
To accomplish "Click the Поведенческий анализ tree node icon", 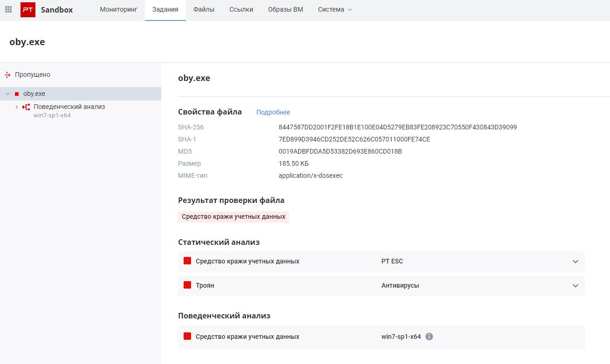I will [x=26, y=107].
